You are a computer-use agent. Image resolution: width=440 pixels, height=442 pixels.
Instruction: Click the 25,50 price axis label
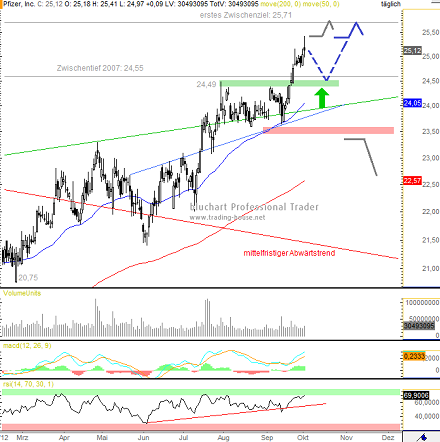(x=431, y=33)
